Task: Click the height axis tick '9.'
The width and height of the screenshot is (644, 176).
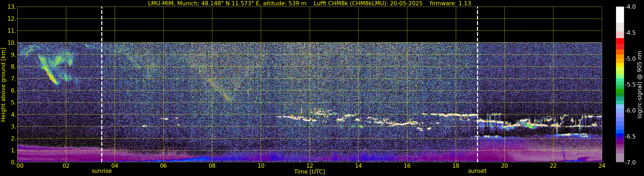Action: coord(13,55)
